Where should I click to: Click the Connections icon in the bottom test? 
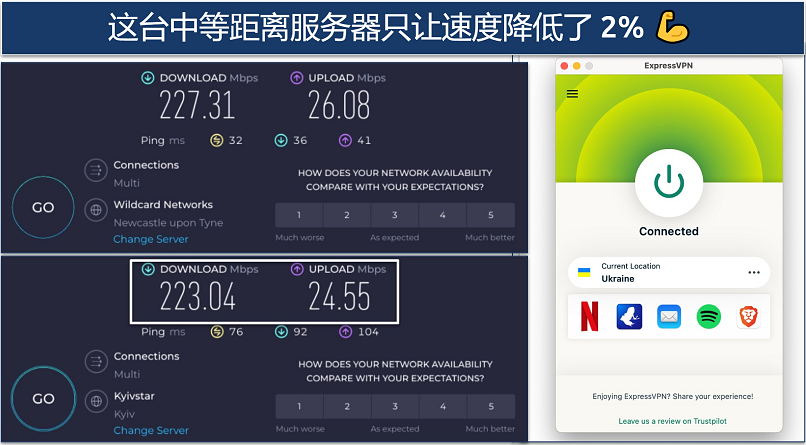point(96,362)
